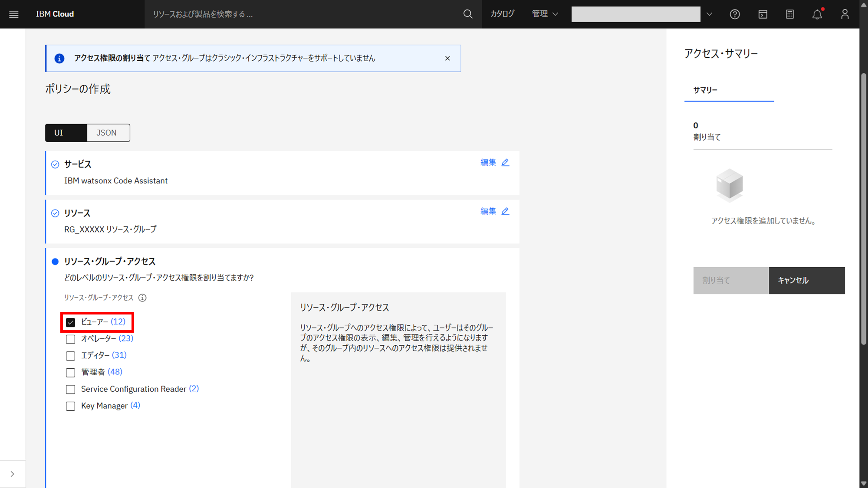This screenshot has height=488, width=868.
Task: Uncheck the ビューアー checkbox
Action: coord(70,322)
